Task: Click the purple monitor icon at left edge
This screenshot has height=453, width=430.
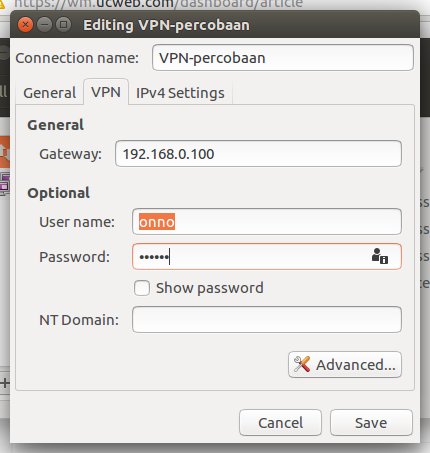Action: pyautogui.click(x=5, y=184)
